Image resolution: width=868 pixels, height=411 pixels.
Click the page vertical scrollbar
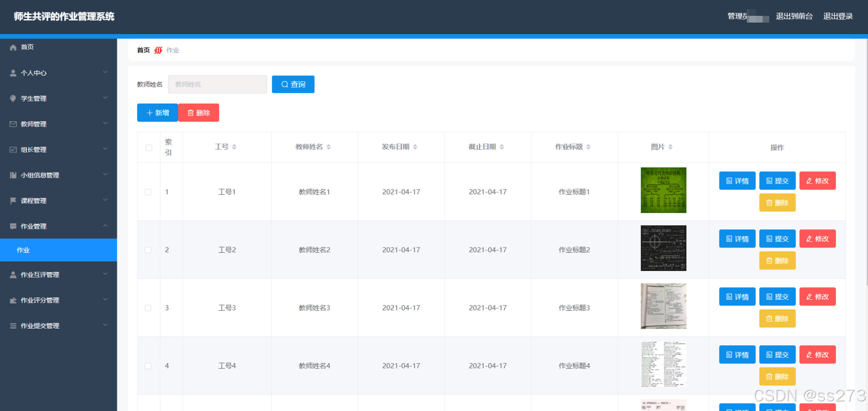[x=866, y=163]
